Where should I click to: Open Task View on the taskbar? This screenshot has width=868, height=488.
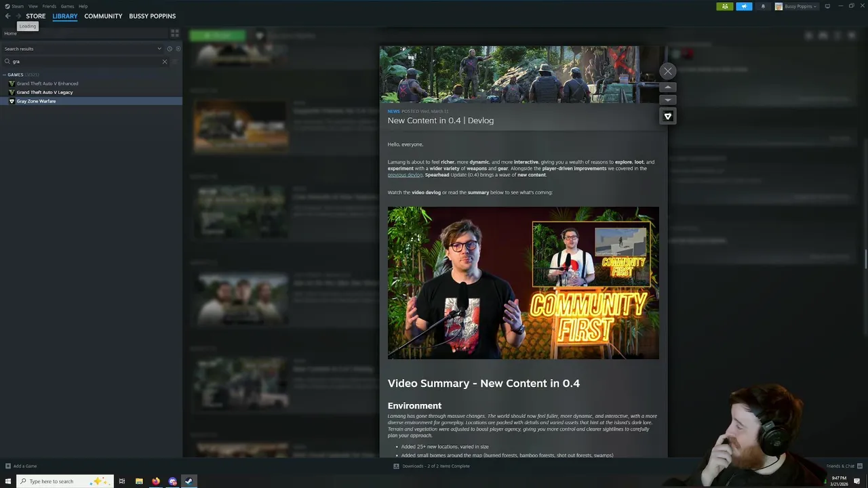click(x=122, y=481)
